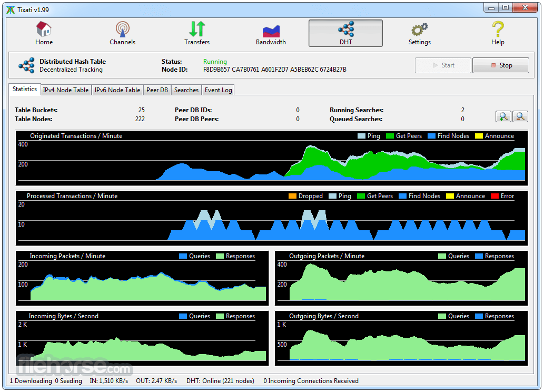544x392 pixels.
Task: Switch to IPv6 Node Table tab
Action: (117, 90)
